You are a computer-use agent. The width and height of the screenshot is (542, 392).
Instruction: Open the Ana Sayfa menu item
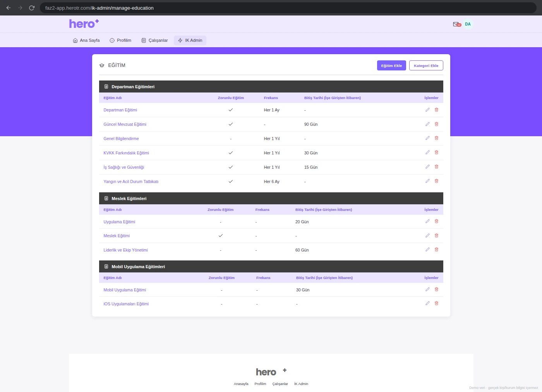point(86,40)
